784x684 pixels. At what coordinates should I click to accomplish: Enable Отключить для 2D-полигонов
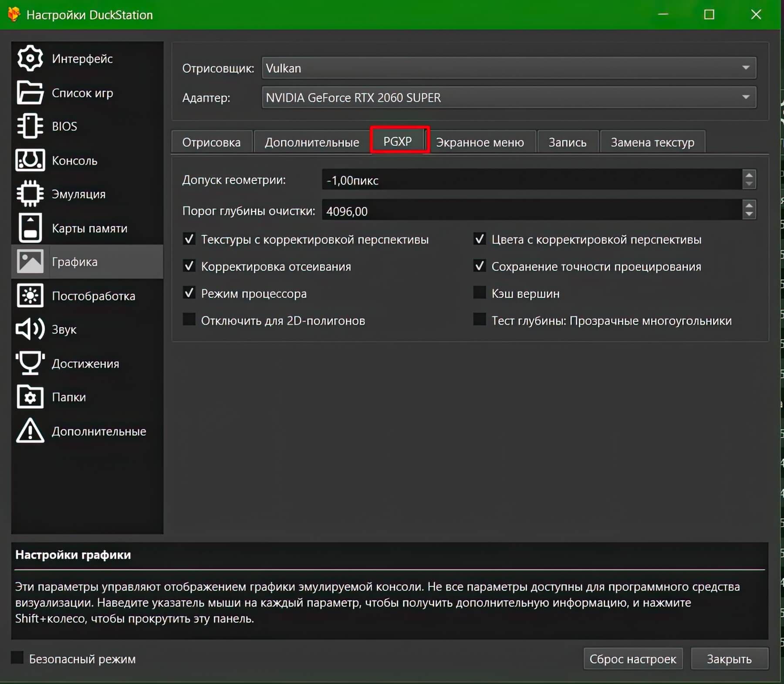point(189,320)
